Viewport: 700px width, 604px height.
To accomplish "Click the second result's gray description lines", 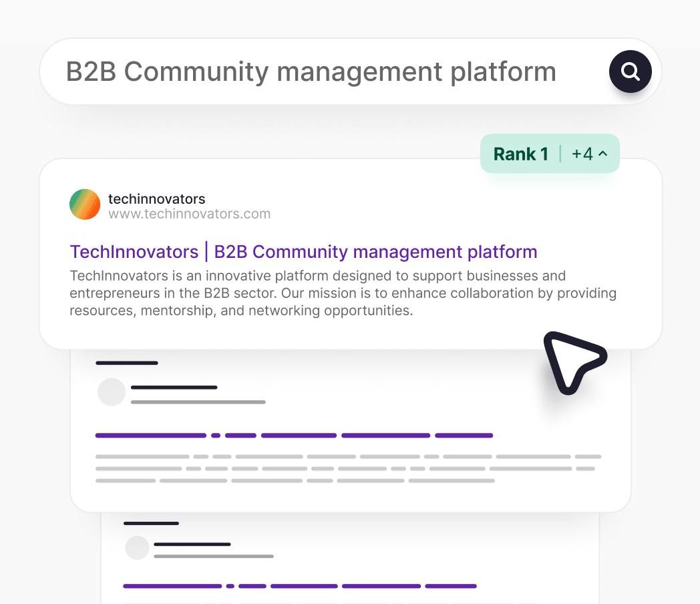I will 347,468.
